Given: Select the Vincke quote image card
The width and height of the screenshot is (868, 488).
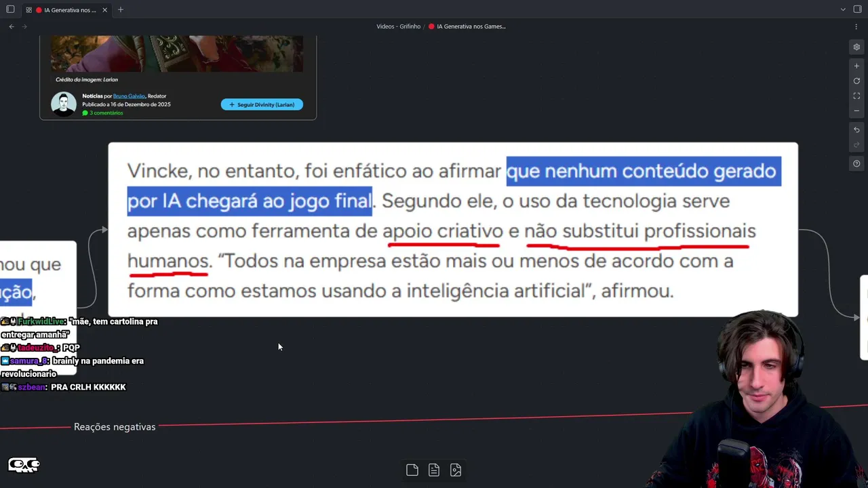Looking at the screenshot, I should tap(453, 229).
